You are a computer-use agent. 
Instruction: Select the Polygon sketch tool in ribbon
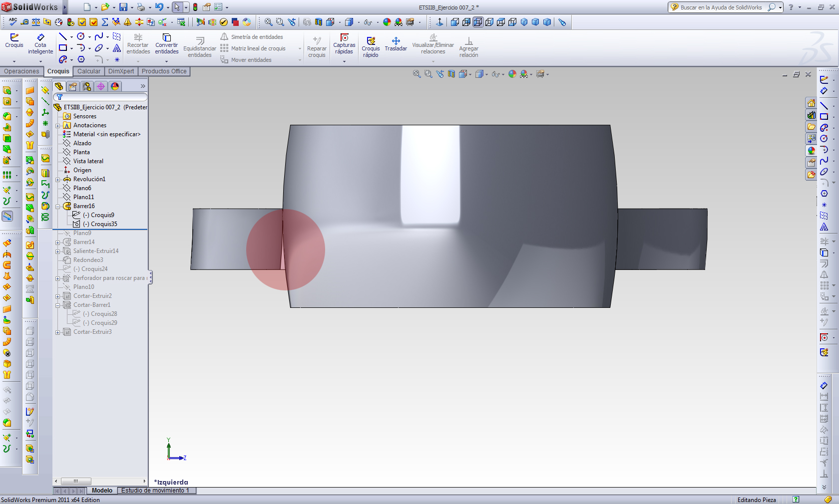tap(81, 59)
